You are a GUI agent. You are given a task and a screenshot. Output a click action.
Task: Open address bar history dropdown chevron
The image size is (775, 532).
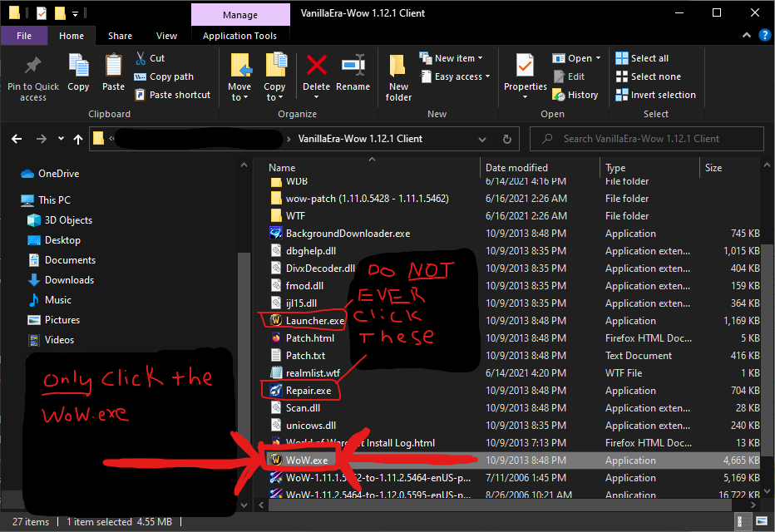click(482, 140)
